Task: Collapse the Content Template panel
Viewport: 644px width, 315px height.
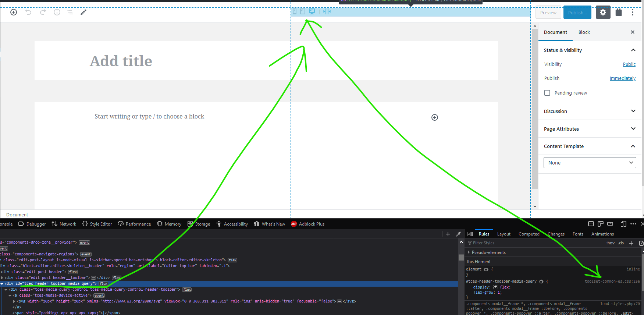Action: [590, 146]
